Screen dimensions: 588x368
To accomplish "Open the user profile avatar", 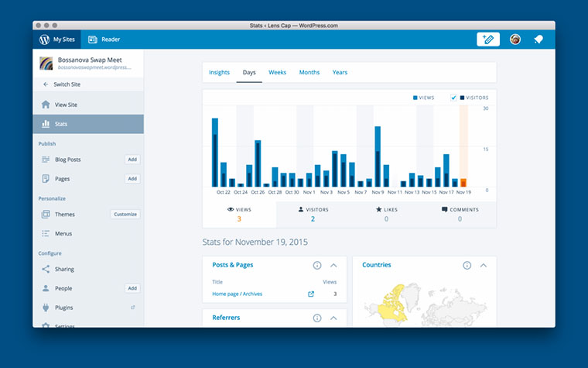I will point(515,40).
